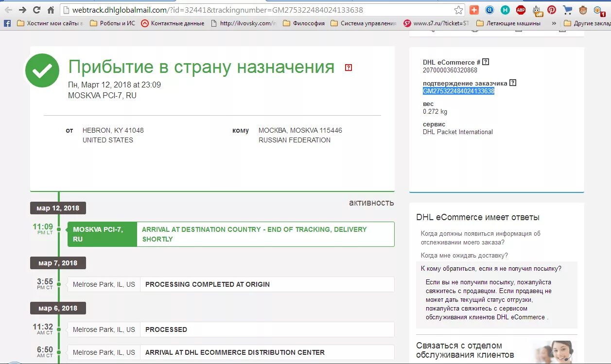Screen dimensions: 611x364
Task: Click the green checkmark status icon
Action: (x=42, y=70)
